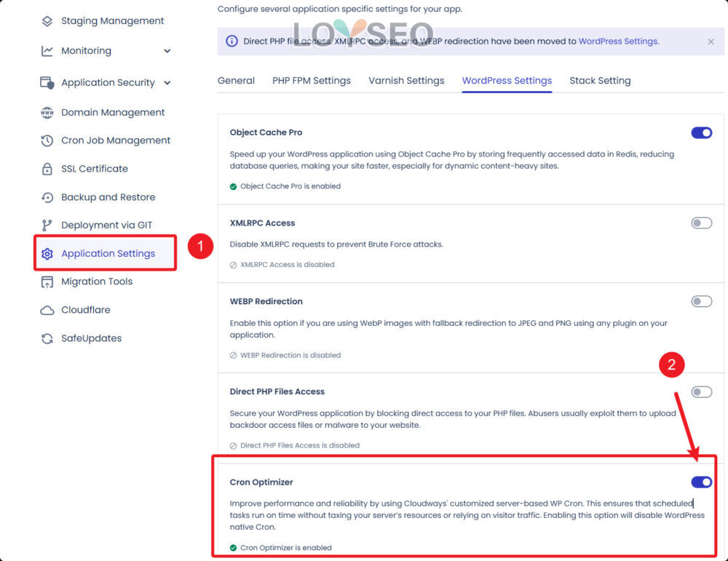
Task: Expand the Monitoring submenu chevron
Action: [167, 51]
